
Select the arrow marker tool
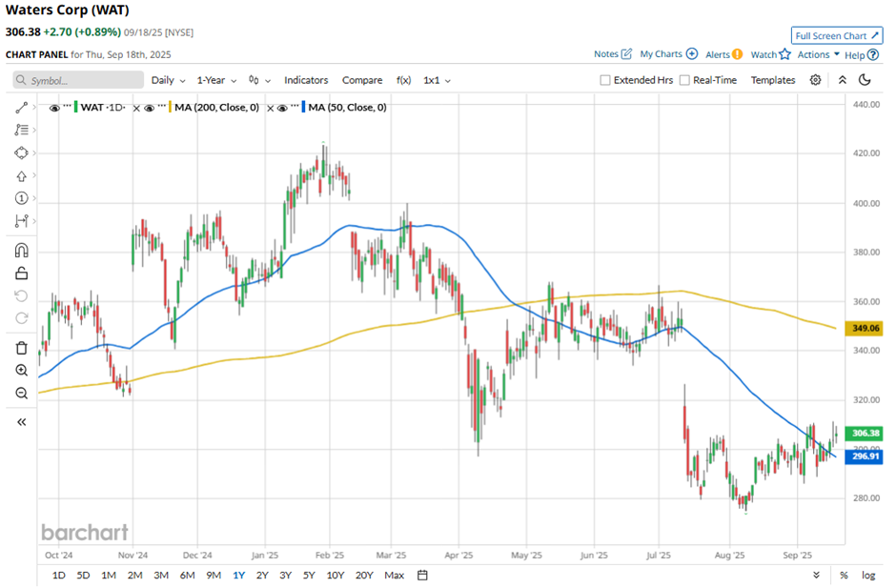[21, 176]
